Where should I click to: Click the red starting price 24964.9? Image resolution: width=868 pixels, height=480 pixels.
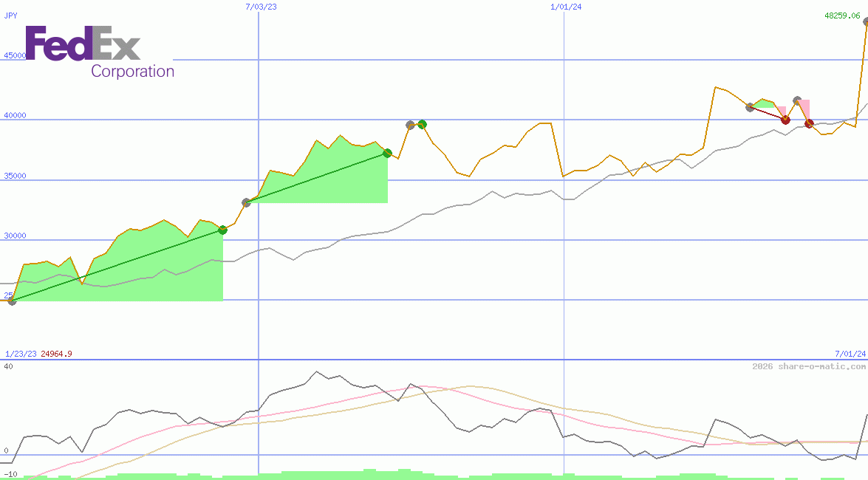pos(55,354)
